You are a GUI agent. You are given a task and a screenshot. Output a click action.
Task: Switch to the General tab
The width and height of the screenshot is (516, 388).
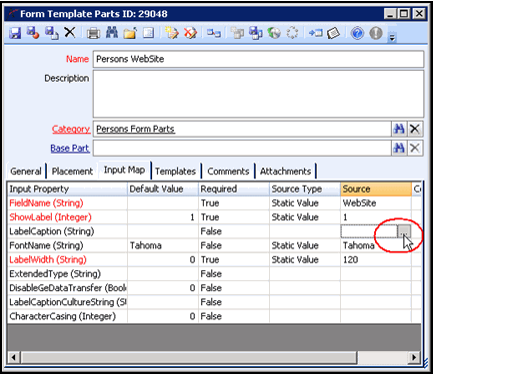pos(26,171)
